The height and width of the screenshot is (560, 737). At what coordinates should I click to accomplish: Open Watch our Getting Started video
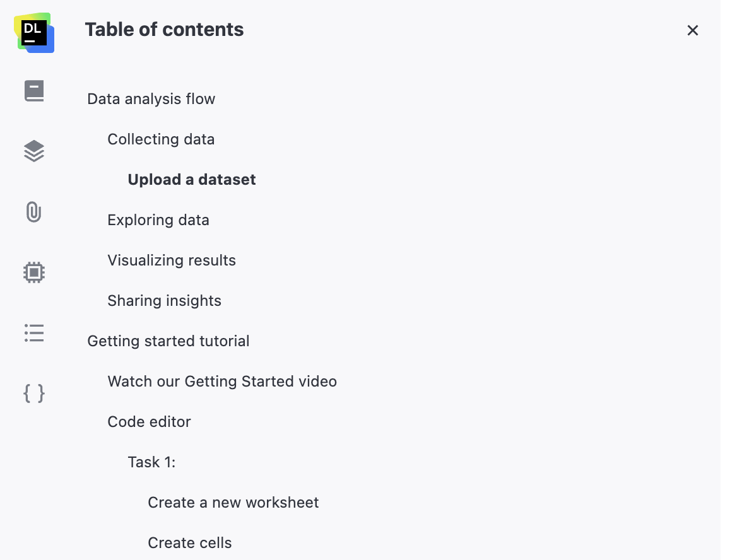click(222, 381)
